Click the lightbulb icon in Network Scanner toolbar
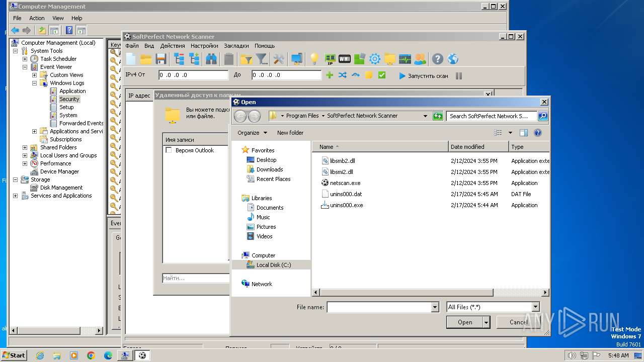 click(314, 59)
